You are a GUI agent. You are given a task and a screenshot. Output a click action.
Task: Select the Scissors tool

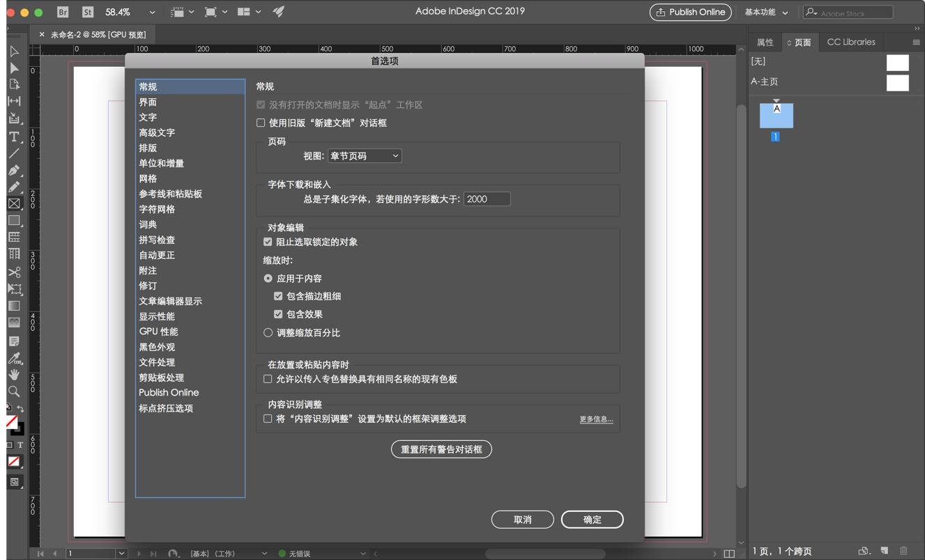(x=14, y=272)
